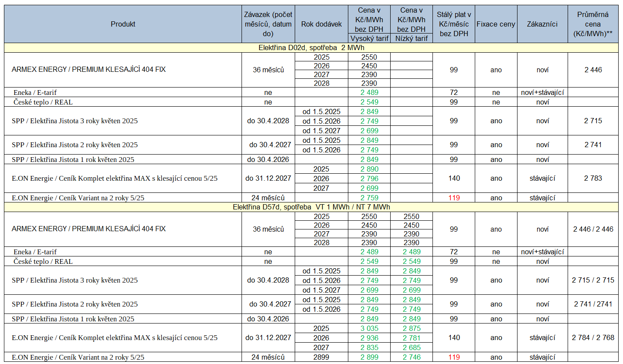Select the 2 784 / 2 768 average cell
The image size is (623, 364).
tap(593, 337)
